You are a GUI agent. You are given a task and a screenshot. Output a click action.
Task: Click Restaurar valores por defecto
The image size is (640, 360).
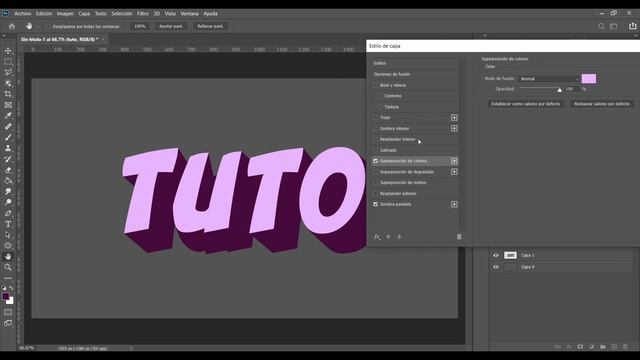(x=602, y=104)
